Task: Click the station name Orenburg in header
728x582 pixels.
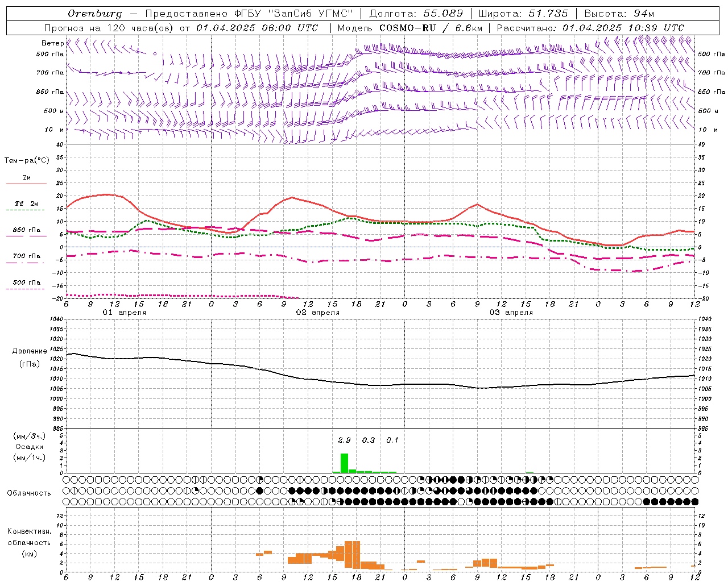Action: (x=94, y=14)
